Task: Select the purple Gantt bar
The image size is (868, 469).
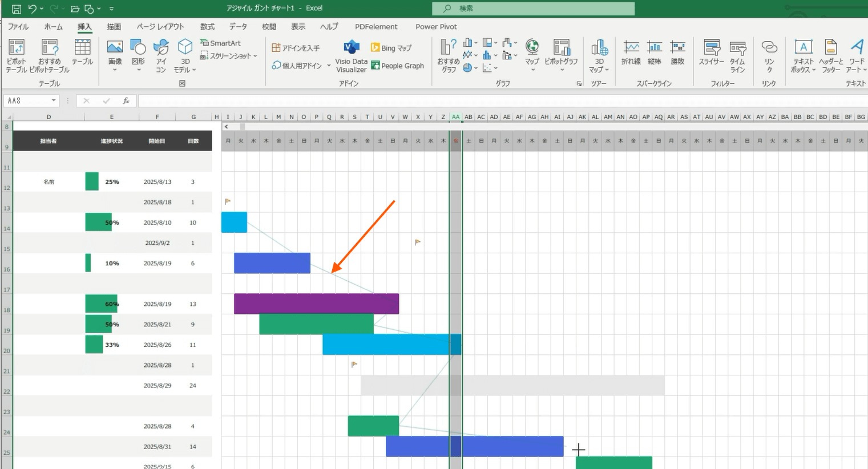Action: tap(316, 304)
